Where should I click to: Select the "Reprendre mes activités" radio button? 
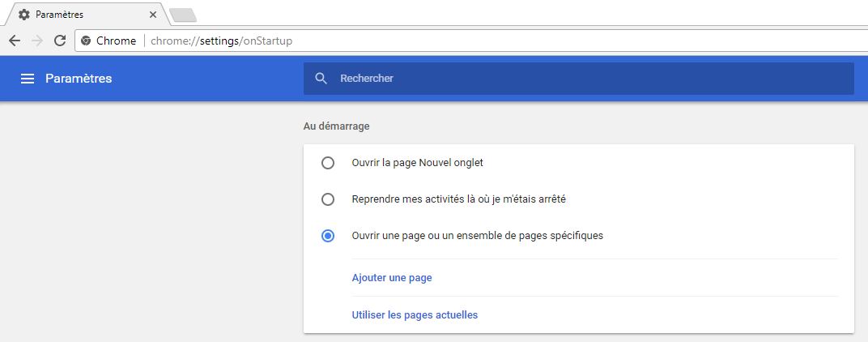click(328, 199)
